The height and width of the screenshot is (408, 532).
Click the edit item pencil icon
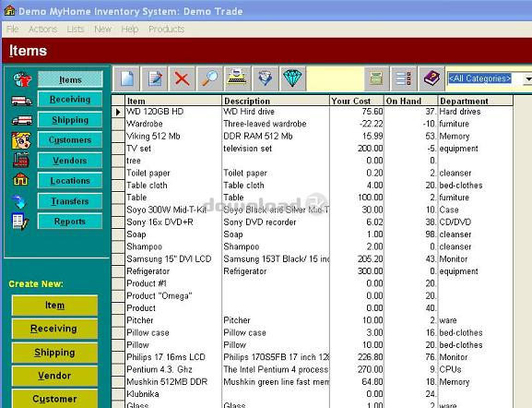point(154,78)
